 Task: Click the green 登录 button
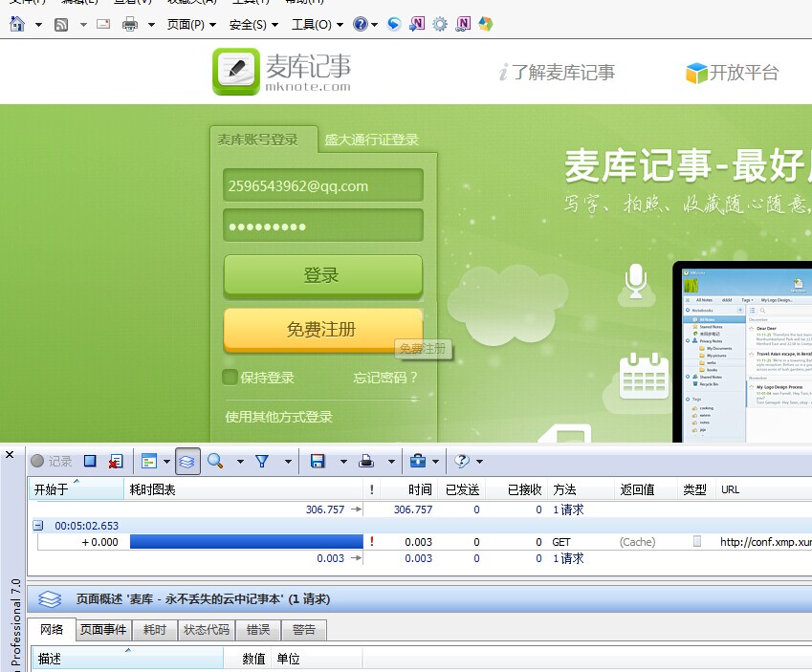(x=322, y=275)
